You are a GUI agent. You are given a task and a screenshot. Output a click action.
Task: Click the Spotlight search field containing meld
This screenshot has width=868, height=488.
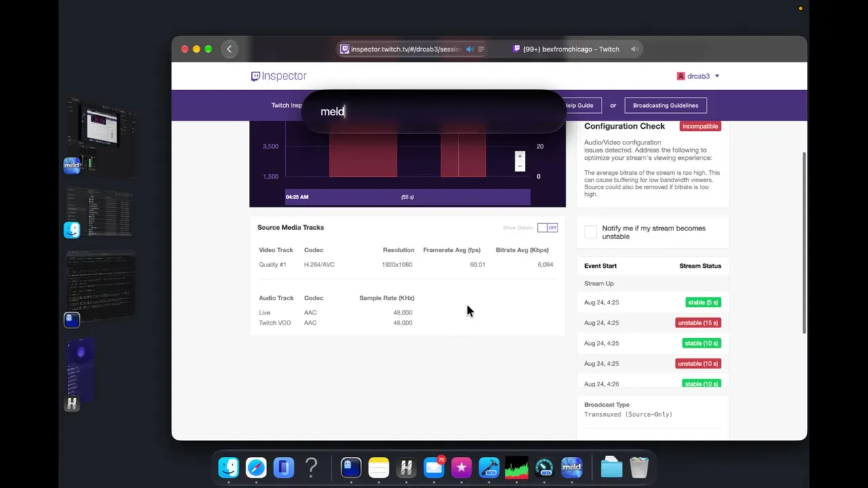[x=434, y=111]
